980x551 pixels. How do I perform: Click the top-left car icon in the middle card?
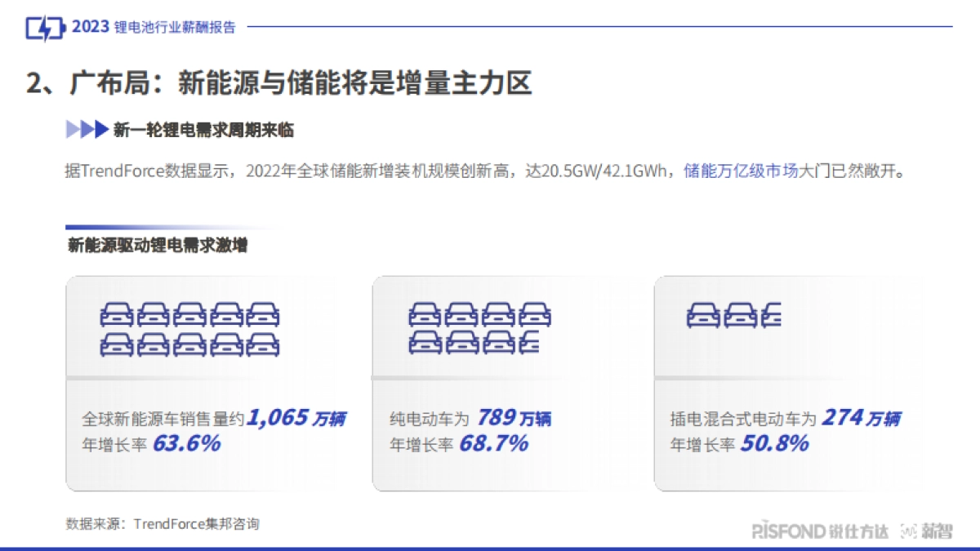pos(422,315)
